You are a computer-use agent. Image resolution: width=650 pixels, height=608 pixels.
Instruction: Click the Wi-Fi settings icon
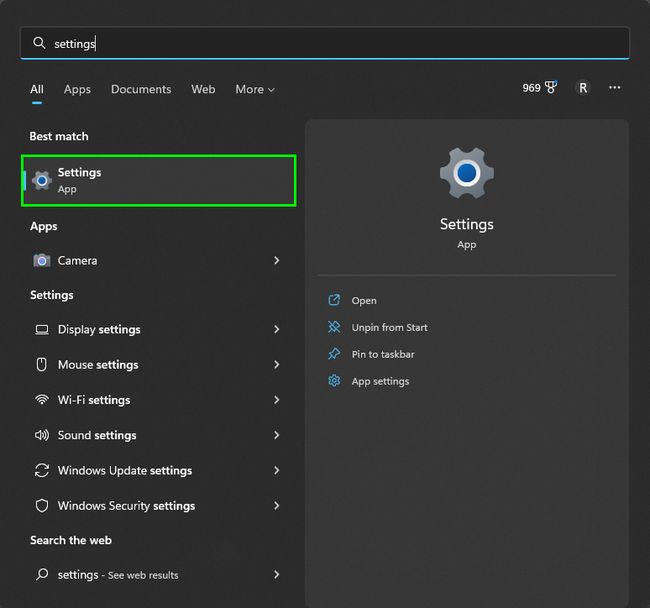pyautogui.click(x=42, y=400)
